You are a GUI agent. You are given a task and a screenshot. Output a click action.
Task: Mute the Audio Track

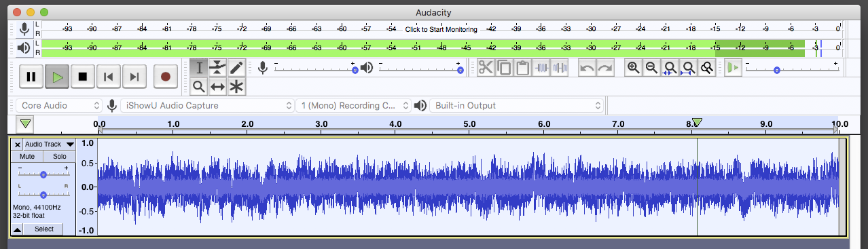(x=27, y=156)
